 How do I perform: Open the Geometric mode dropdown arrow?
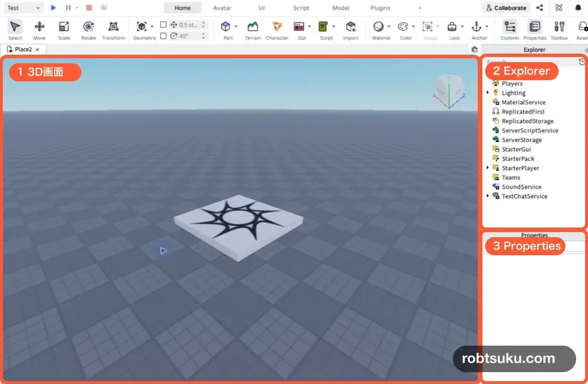pyautogui.click(x=152, y=27)
